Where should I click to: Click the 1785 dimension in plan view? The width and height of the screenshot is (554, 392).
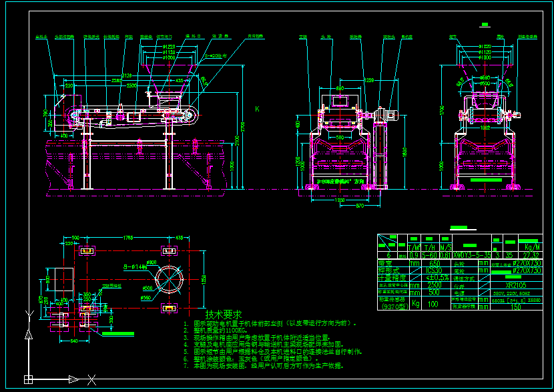pyautogui.click(x=129, y=236)
